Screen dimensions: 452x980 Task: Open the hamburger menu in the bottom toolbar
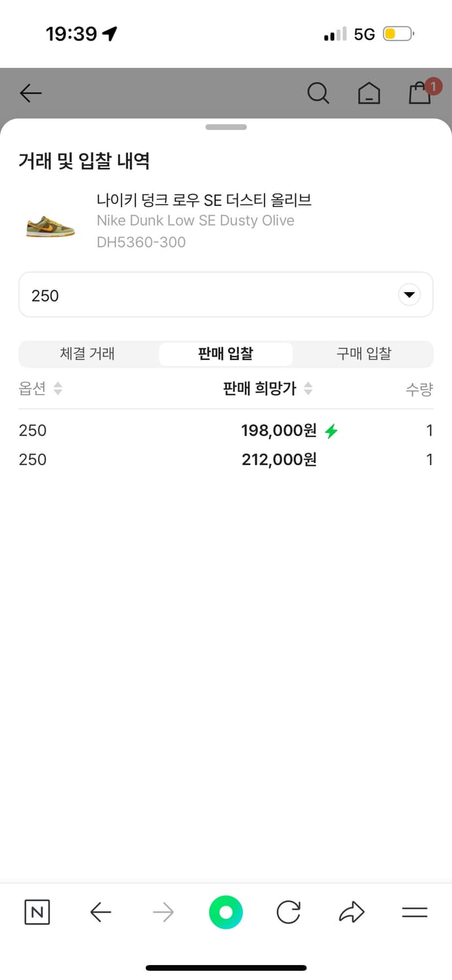415,912
